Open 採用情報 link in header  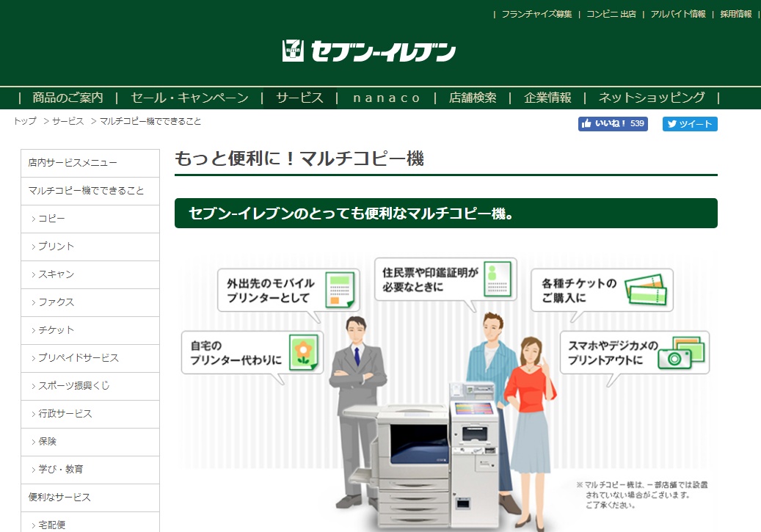tap(736, 14)
